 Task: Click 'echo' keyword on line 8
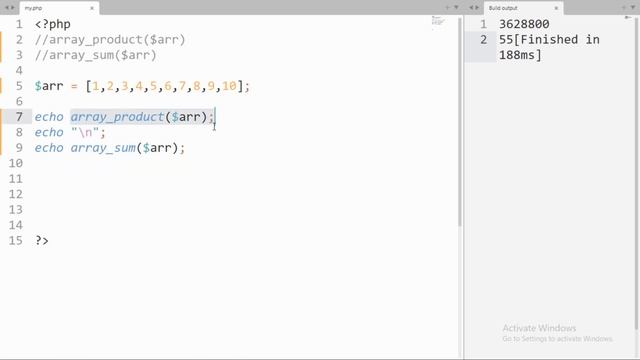tap(49, 133)
